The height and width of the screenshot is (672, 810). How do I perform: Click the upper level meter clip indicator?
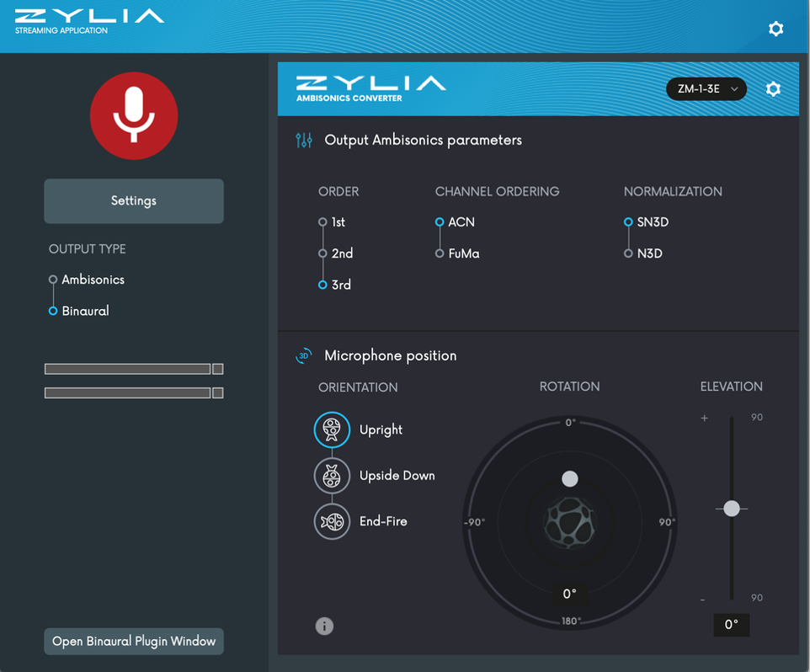click(x=218, y=369)
